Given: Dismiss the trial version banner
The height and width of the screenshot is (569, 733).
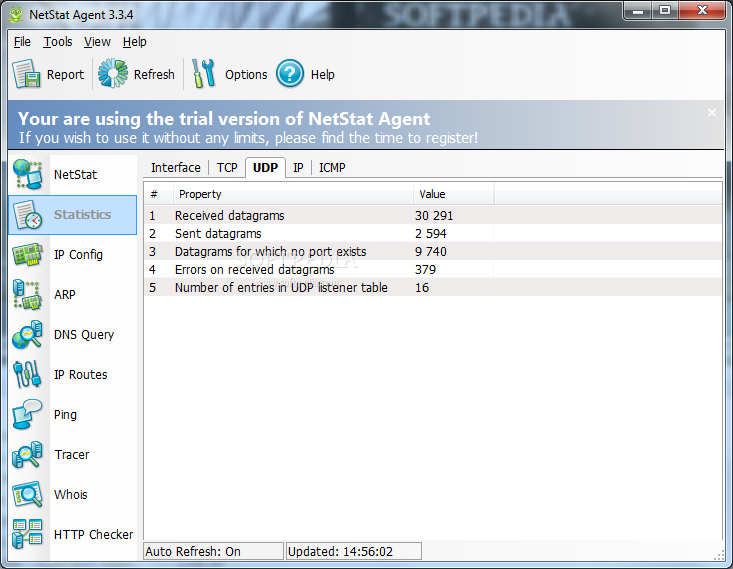Looking at the screenshot, I should (711, 113).
